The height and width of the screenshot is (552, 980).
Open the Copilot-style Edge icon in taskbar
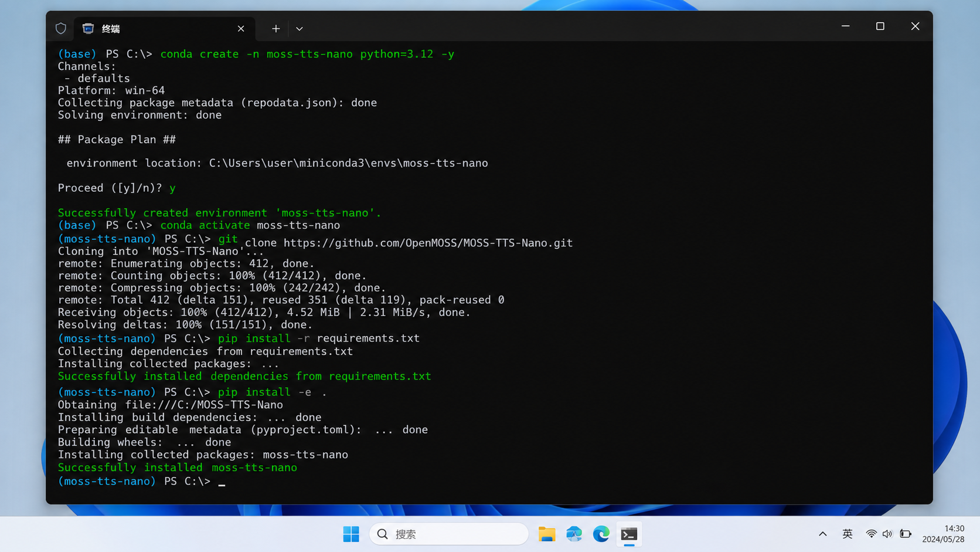pos(574,534)
